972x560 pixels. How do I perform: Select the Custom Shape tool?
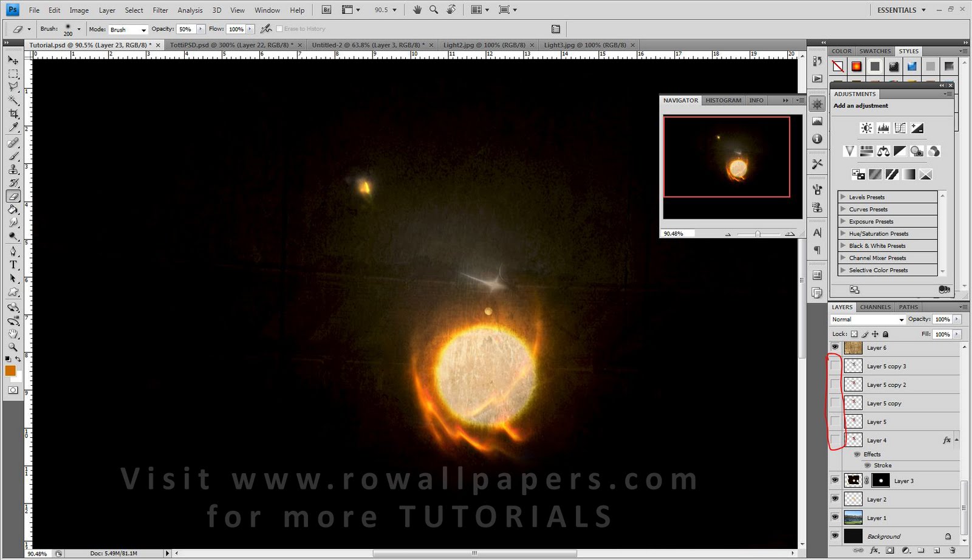[13, 292]
